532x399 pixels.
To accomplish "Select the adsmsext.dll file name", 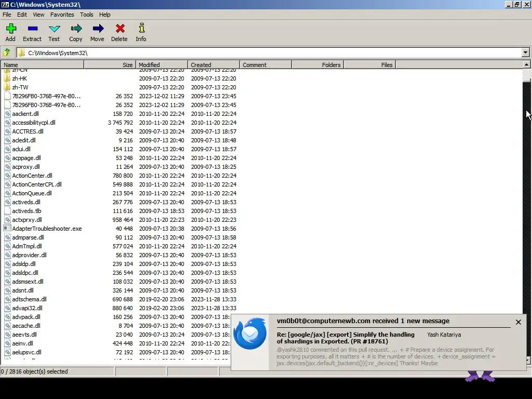I will click(28, 281).
